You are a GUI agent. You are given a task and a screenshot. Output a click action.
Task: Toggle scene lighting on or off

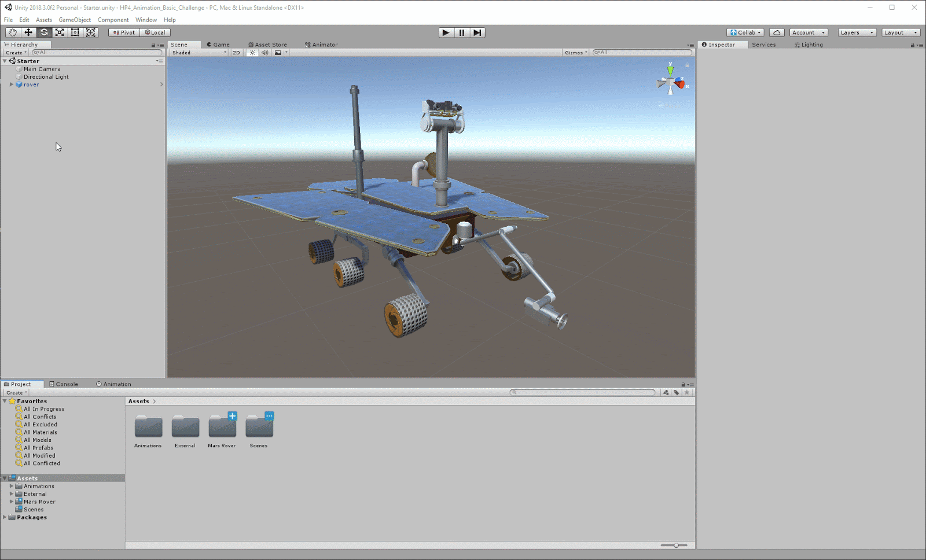click(x=252, y=53)
